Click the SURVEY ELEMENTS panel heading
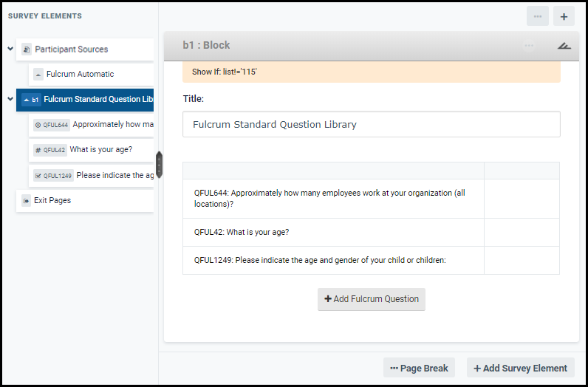The height and width of the screenshot is (387, 588). (45, 16)
